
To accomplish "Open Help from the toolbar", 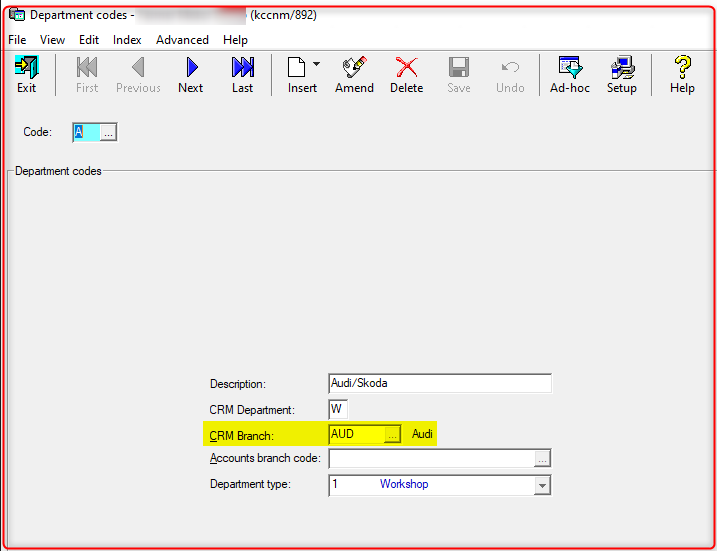I will tap(682, 75).
